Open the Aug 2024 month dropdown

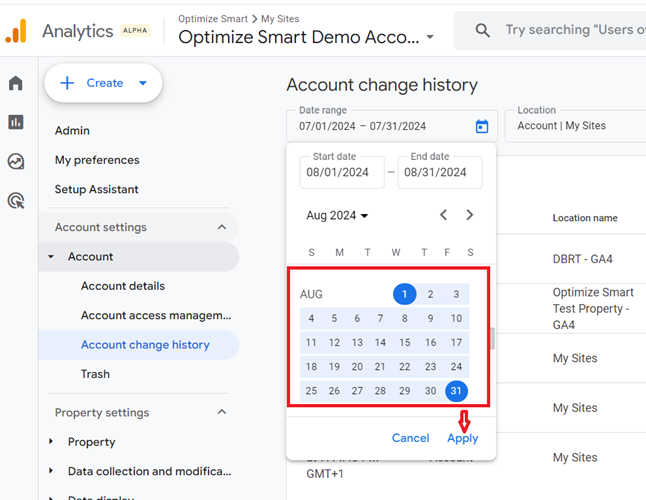[x=337, y=215]
